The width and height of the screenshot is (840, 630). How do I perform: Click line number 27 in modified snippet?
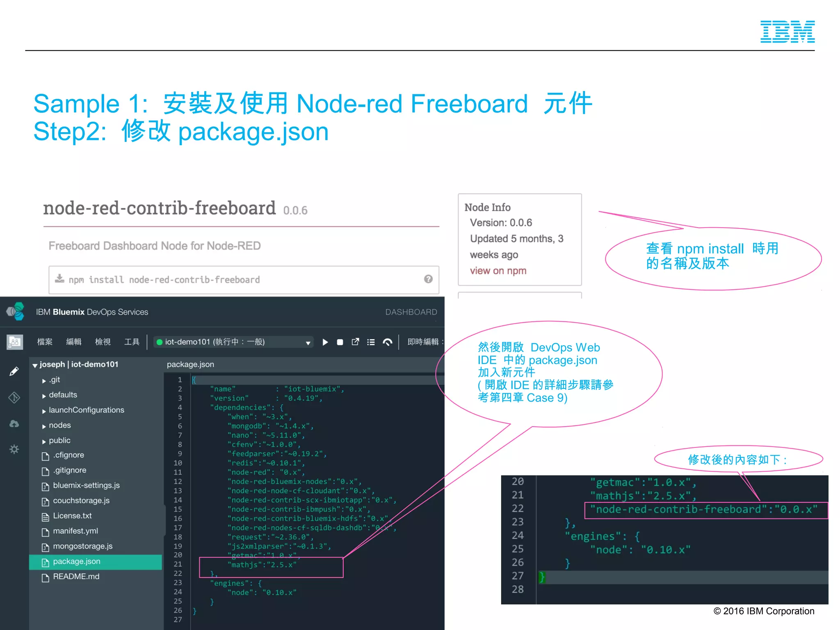(518, 576)
